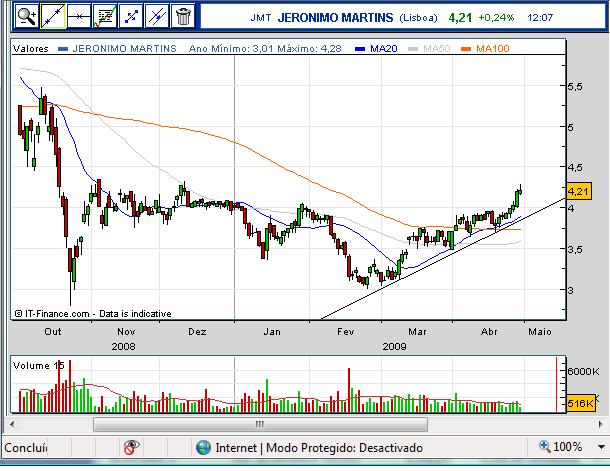Image resolution: width=610 pixels, height=471 pixels.
Task: Click the Fev month axis label
Action: [x=345, y=332]
